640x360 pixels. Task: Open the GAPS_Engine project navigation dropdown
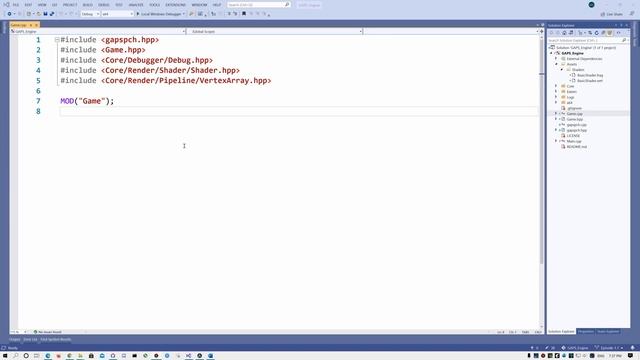click(x=98, y=31)
